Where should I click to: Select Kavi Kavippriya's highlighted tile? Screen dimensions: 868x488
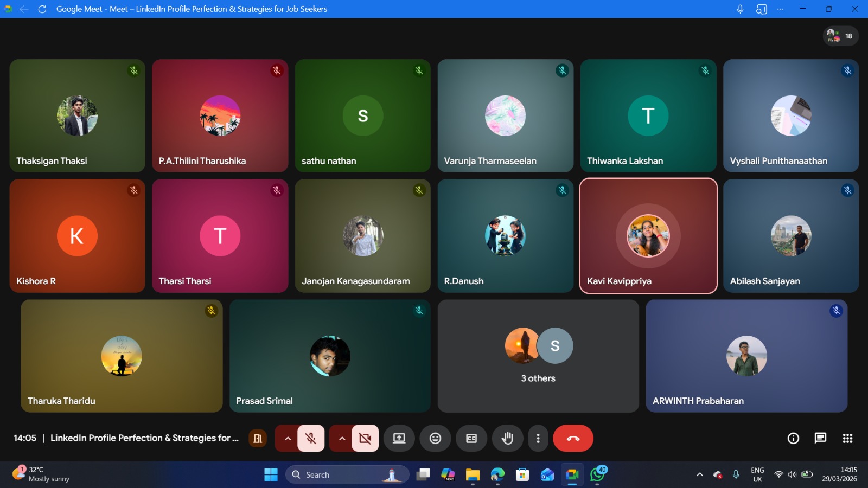(x=648, y=236)
